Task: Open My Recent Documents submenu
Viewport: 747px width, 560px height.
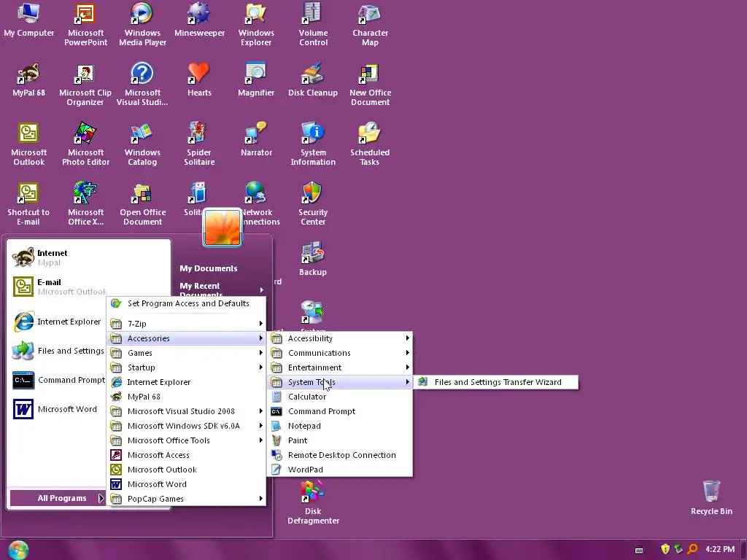Action: point(222,289)
